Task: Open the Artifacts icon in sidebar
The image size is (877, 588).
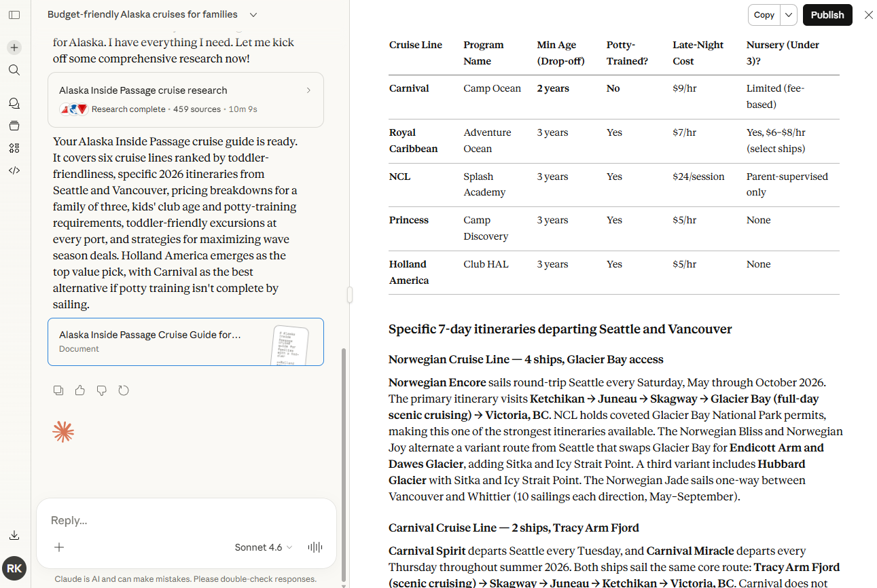Action: tap(14, 148)
